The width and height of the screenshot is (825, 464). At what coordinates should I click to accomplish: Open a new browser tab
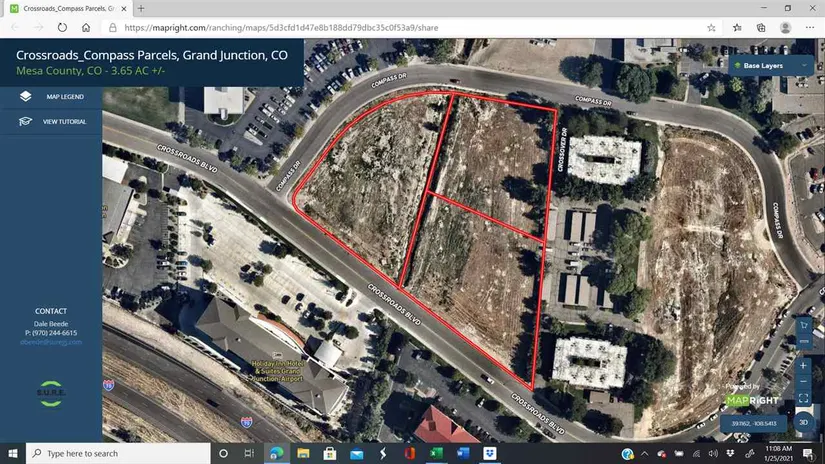click(141, 8)
